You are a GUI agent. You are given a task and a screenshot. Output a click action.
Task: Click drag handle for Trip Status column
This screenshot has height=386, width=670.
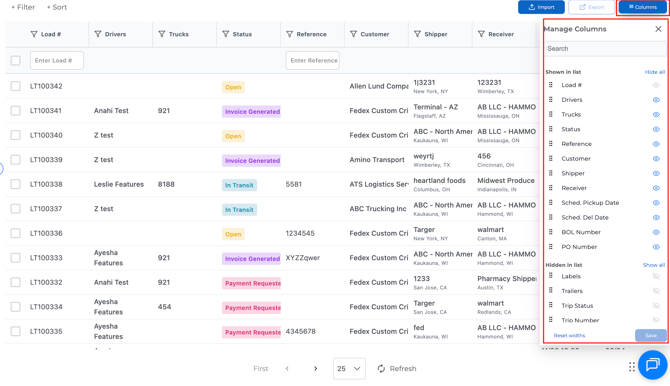click(x=551, y=306)
